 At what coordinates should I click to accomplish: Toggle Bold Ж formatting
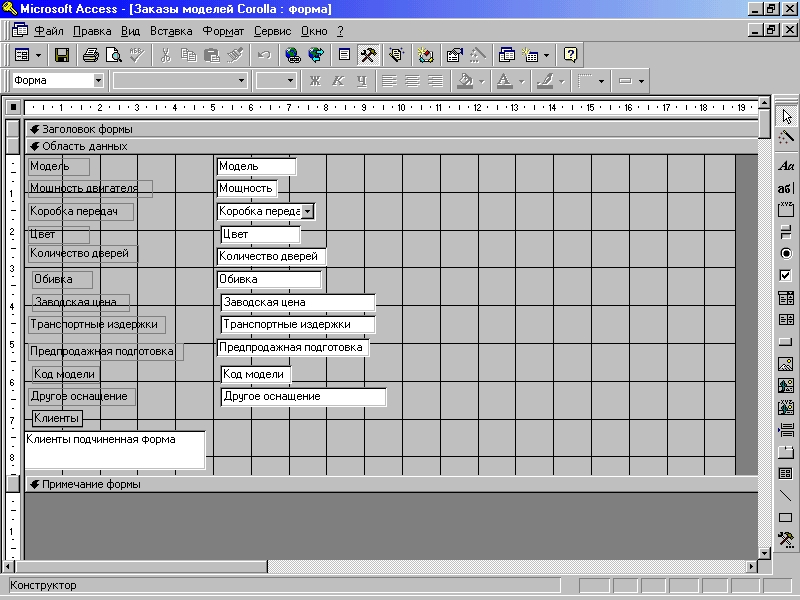click(315, 81)
